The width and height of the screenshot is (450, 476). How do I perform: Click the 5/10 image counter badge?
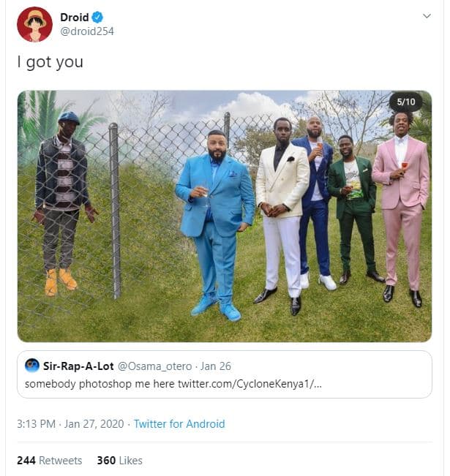(406, 102)
